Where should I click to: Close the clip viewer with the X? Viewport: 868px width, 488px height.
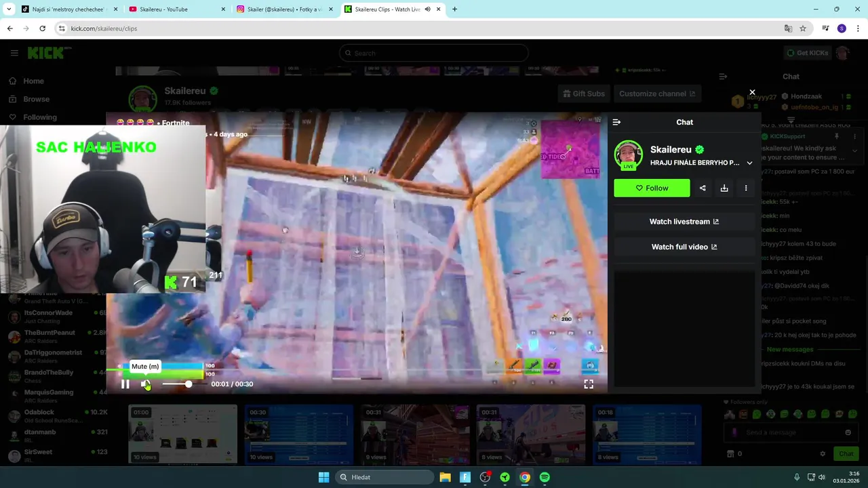[752, 92]
